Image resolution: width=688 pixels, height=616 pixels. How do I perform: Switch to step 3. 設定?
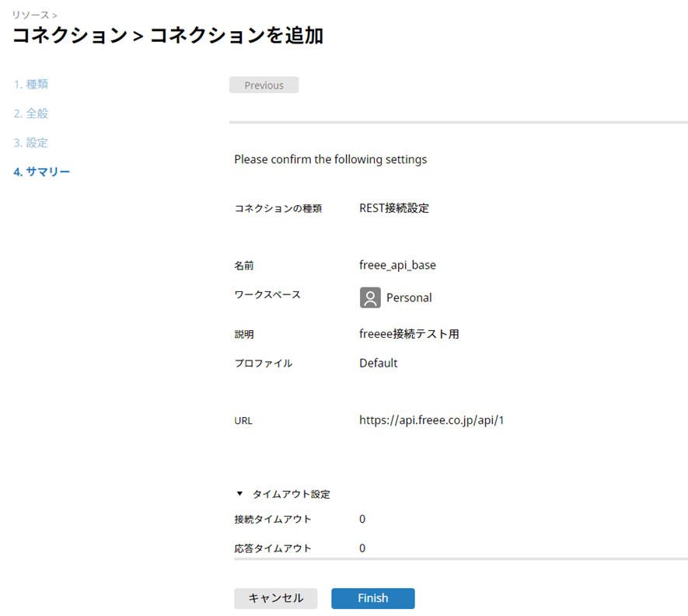(x=31, y=143)
